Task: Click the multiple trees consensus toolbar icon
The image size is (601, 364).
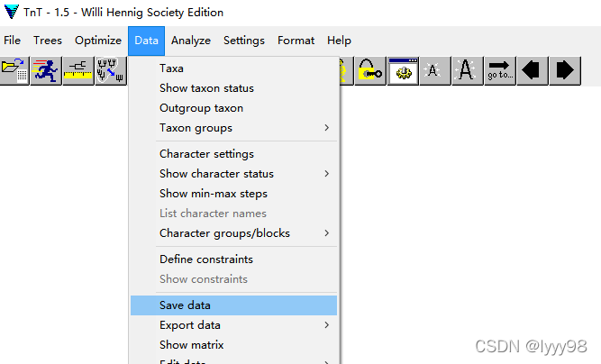Action: [111, 70]
